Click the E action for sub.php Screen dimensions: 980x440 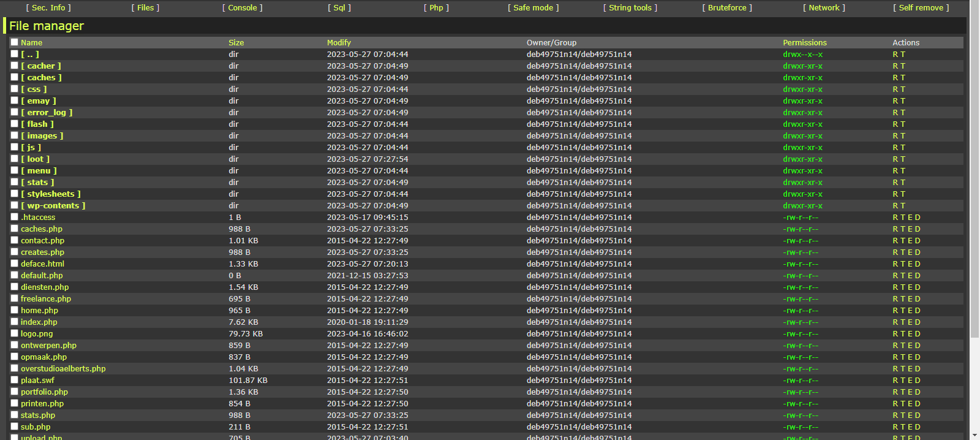[x=910, y=427]
